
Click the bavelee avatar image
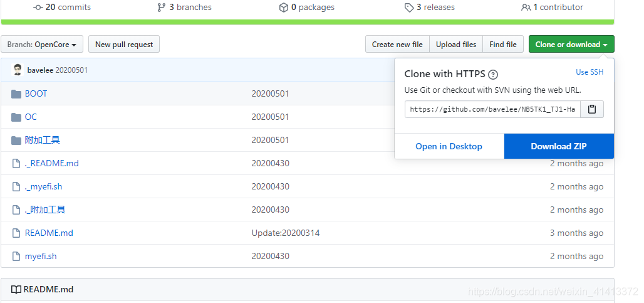(18, 70)
